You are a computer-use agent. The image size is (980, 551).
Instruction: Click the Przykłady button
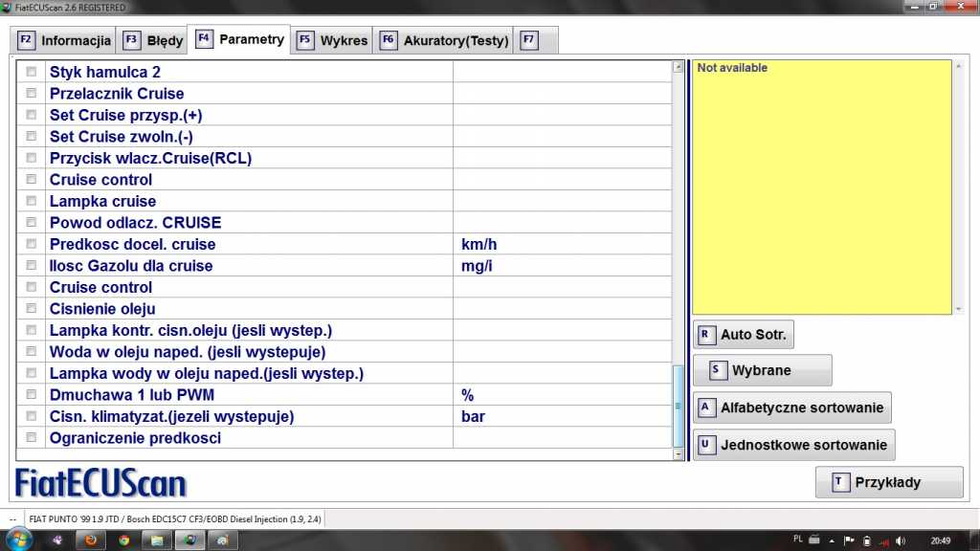click(x=888, y=483)
